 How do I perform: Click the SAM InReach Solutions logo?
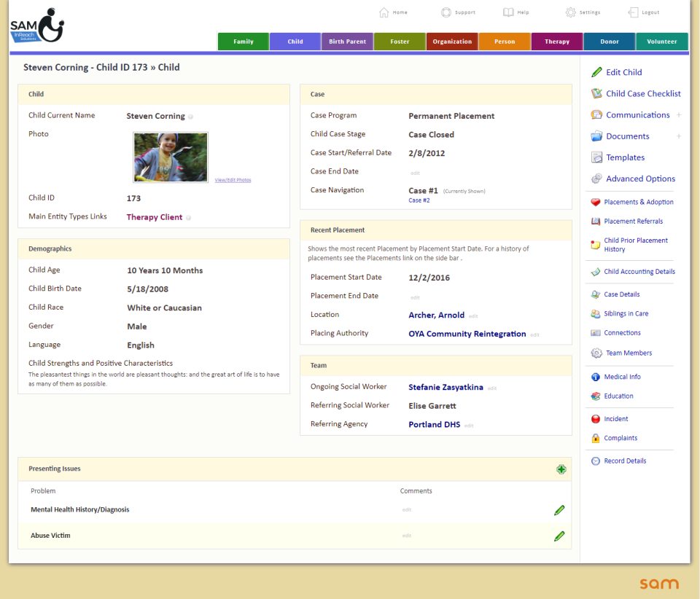click(37, 26)
